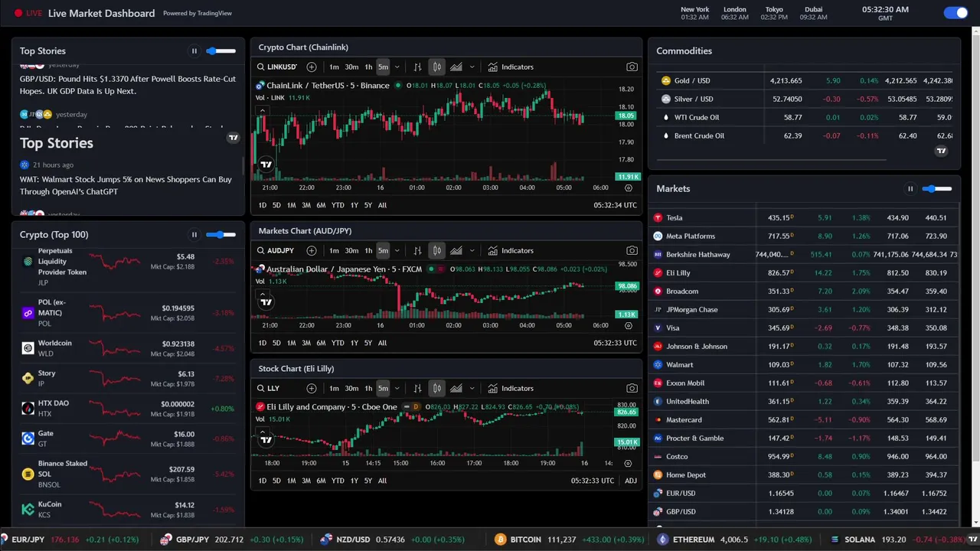Set the Chainlink chart range to 1D
Screen dimensions: 980x551
point(263,205)
